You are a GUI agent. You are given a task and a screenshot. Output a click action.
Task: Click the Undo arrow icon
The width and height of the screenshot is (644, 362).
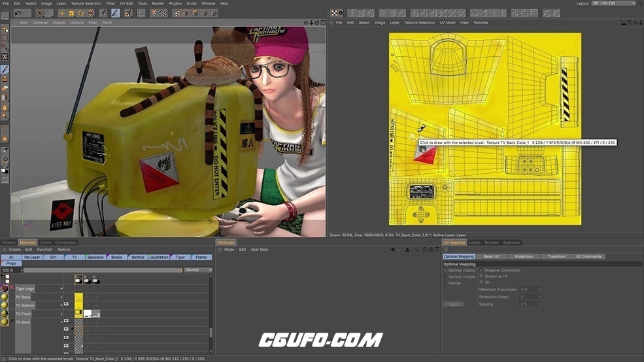click(x=18, y=12)
